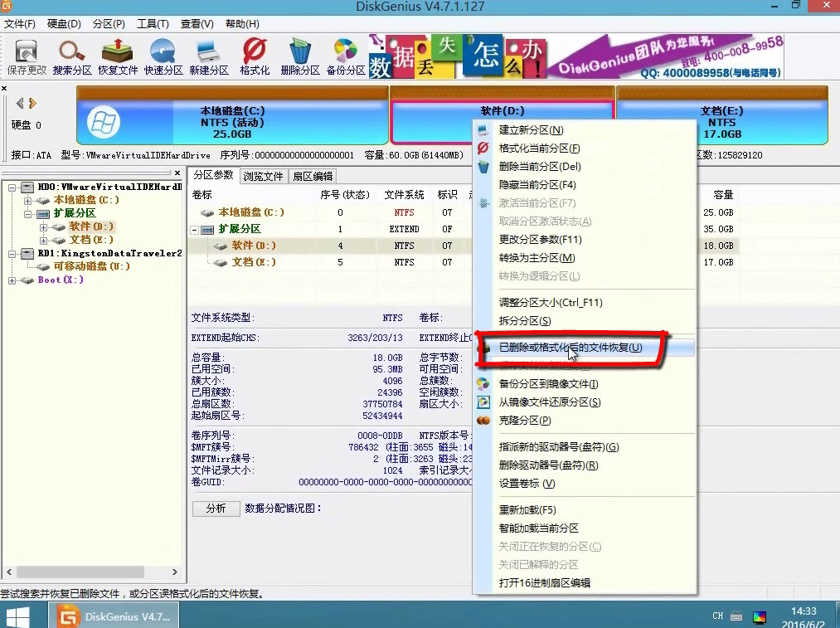Collapse the RD1 KingstonDataTraveler tree node
This screenshot has height=628, width=840.
click(12, 254)
